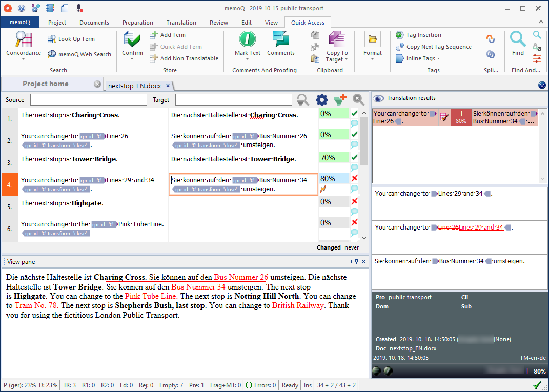Click Add Non-Translatable
The image size is (549, 392).
(184, 58)
